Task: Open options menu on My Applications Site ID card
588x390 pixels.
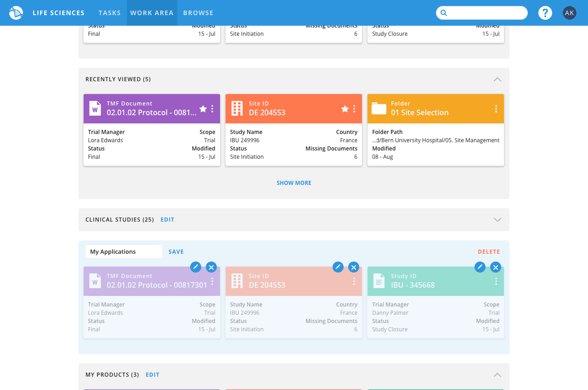Action: pos(354,281)
